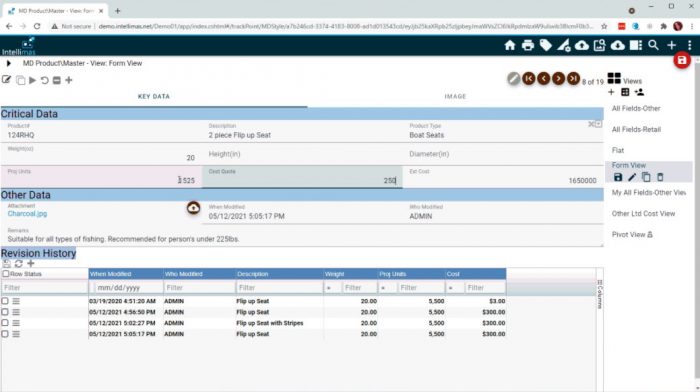The width and height of the screenshot is (700, 392).
Task: Click the Print icon in top toolbar
Action: 528,45
